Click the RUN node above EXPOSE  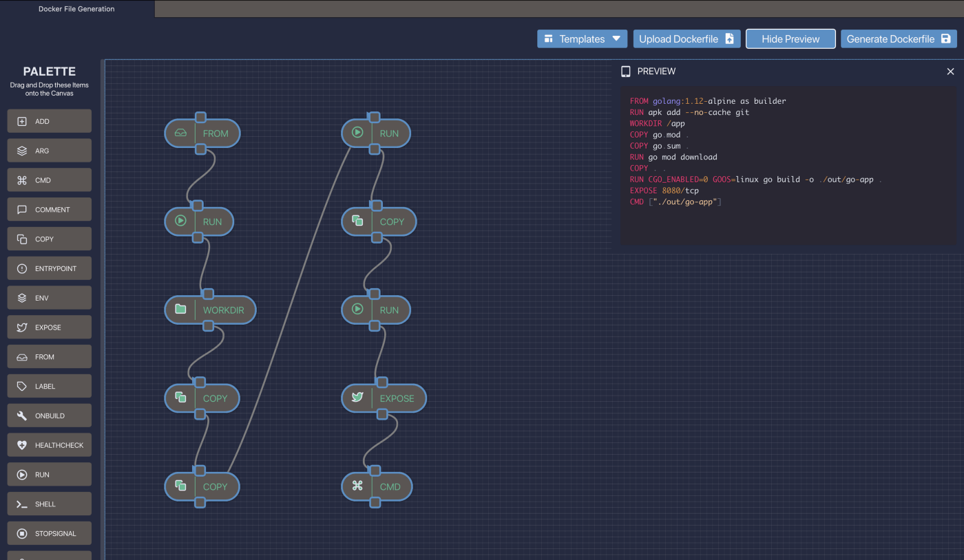pos(377,310)
